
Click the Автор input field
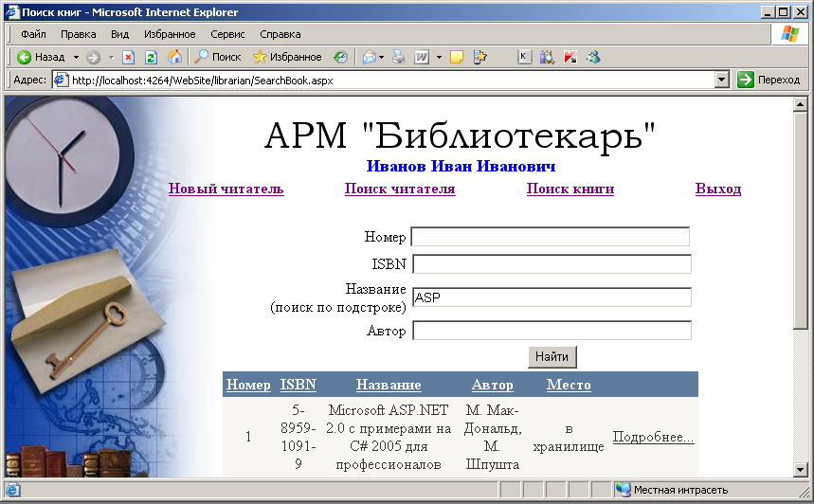coord(552,331)
